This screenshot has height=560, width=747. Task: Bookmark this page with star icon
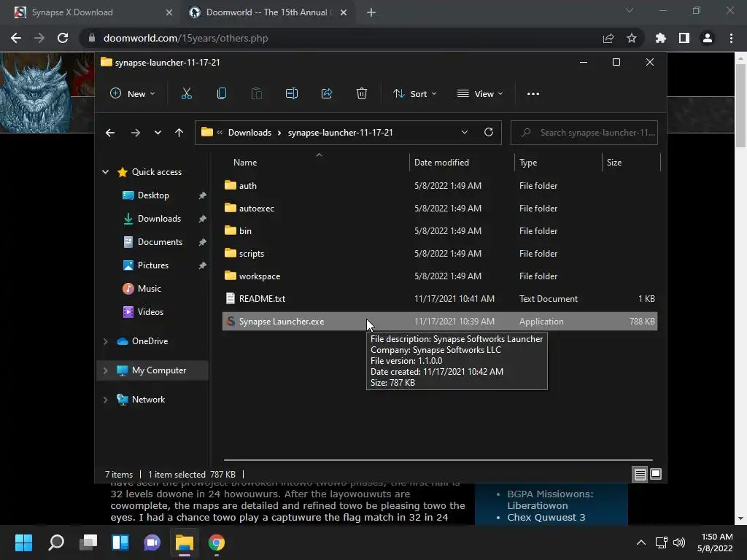632,38
